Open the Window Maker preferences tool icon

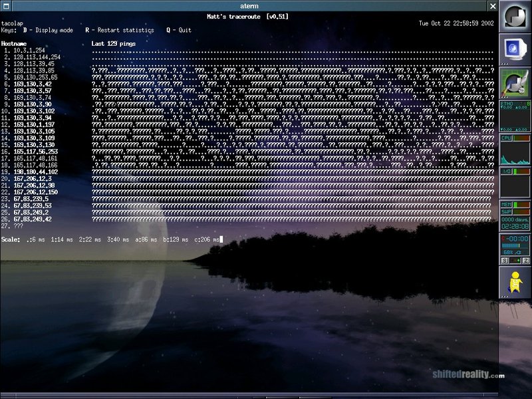[x=515, y=82]
